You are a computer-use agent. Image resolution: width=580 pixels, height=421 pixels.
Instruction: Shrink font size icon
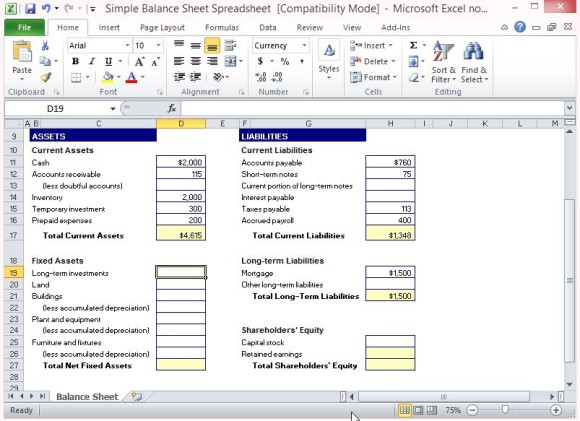click(x=155, y=61)
